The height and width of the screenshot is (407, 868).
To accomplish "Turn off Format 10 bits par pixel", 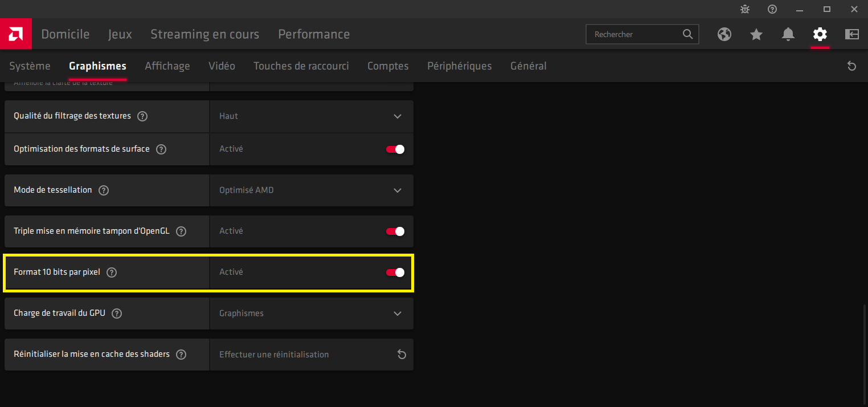I will [395, 272].
